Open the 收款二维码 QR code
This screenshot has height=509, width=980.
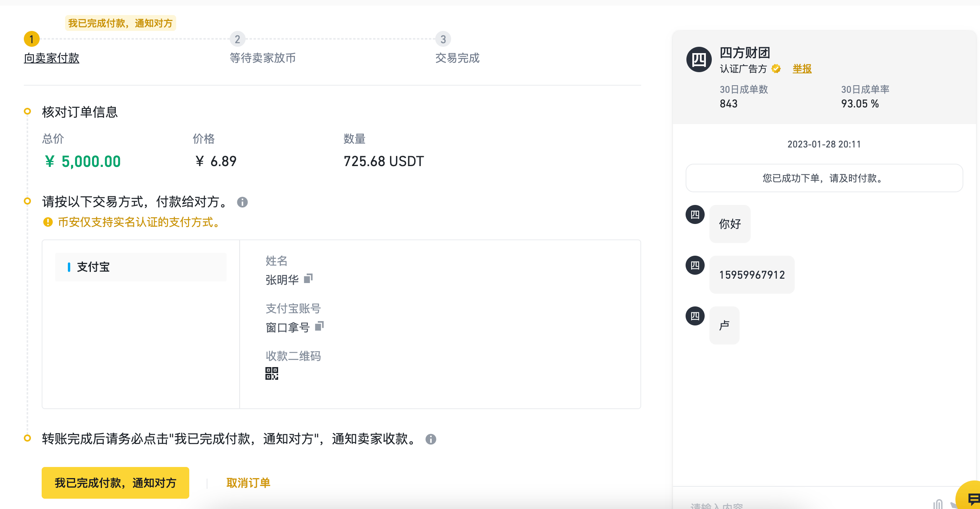[x=272, y=373]
